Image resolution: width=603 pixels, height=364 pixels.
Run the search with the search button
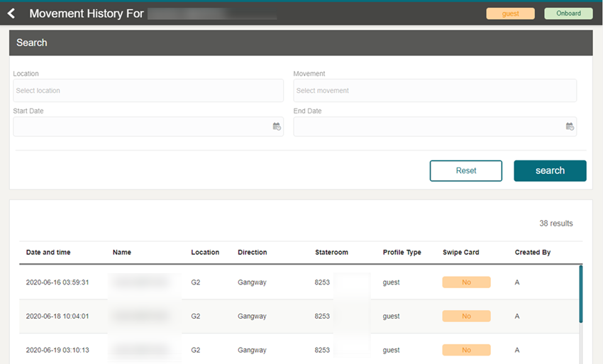pos(550,170)
